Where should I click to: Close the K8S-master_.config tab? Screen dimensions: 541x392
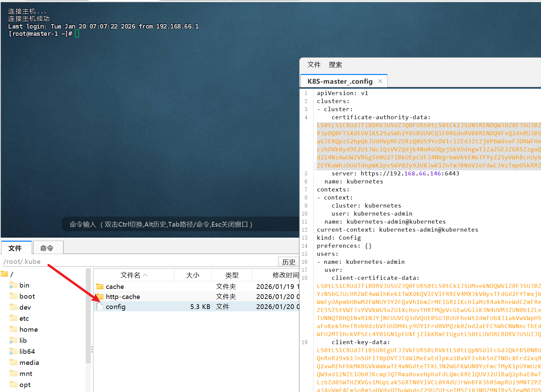pyautogui.click(x=380, y=81)
